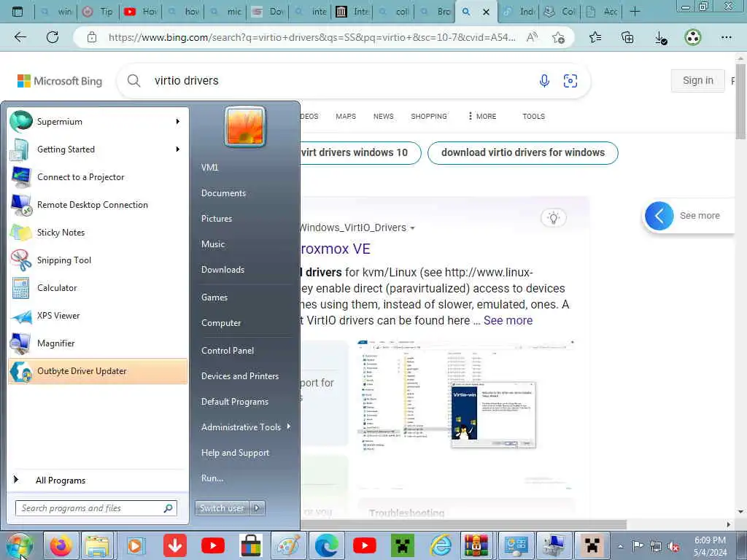747x560 pixels.
Task: Refresh the Bing page
Action: [x=53, y=37]
